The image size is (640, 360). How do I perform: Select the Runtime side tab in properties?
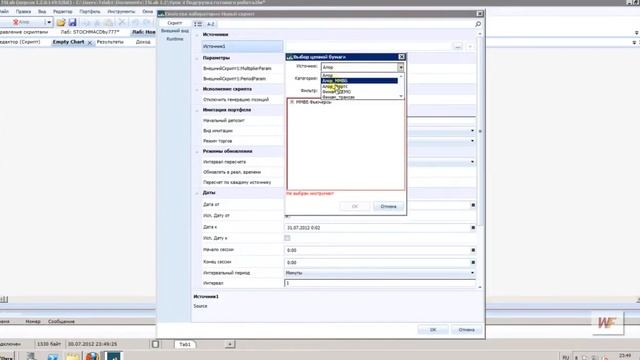click(175, 39)
